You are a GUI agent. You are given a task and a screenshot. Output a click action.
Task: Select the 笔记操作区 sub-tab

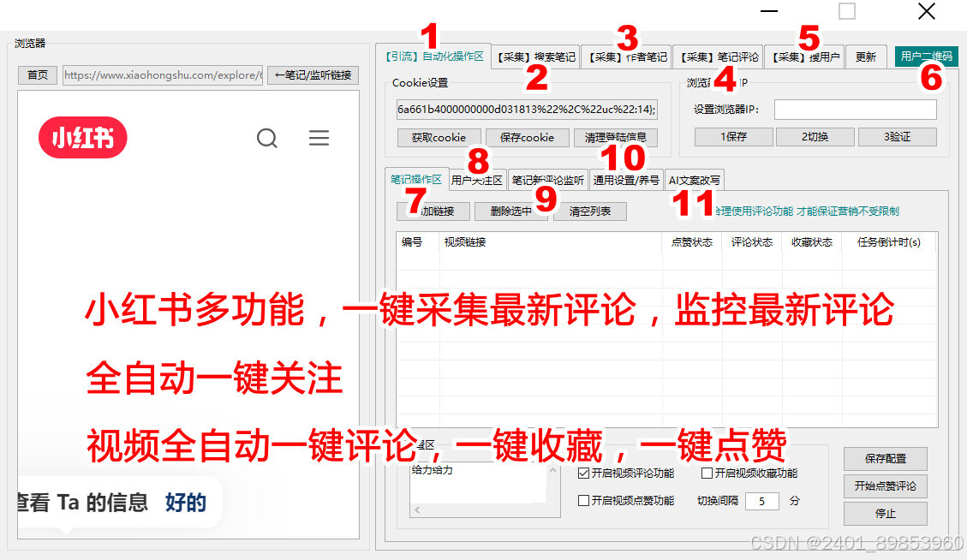coord(416,179)
